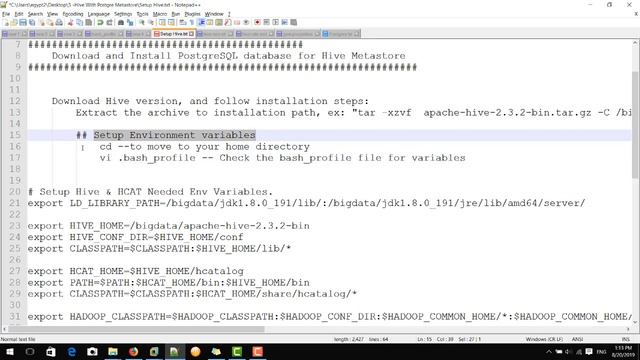
Task: Toggle synchronize vertical scrolling icon
Action: (162, 22)
